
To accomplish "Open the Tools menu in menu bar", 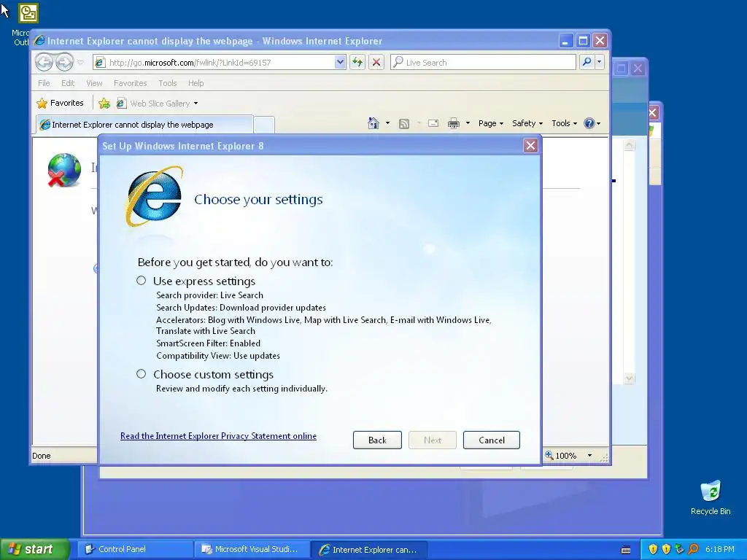I will pos(168,83).
